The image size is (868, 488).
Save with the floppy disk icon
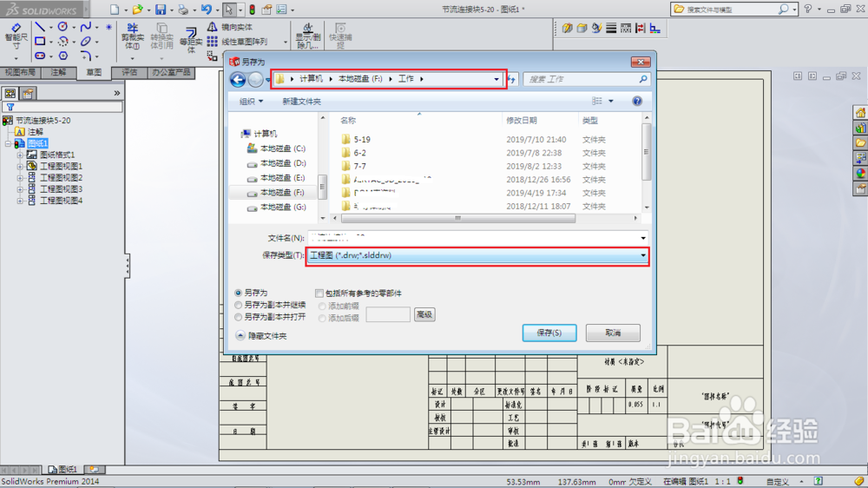pyautogui.click(x=161, y=10)
